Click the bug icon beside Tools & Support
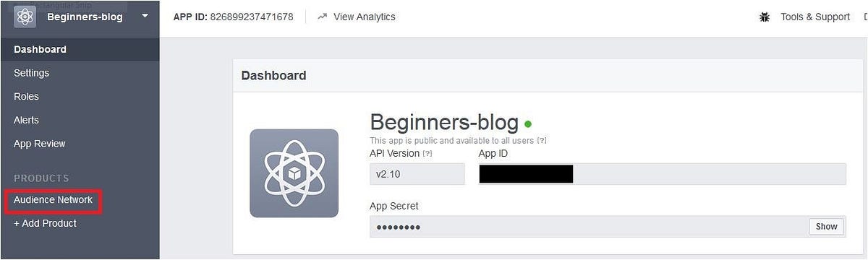 (765, 17)
